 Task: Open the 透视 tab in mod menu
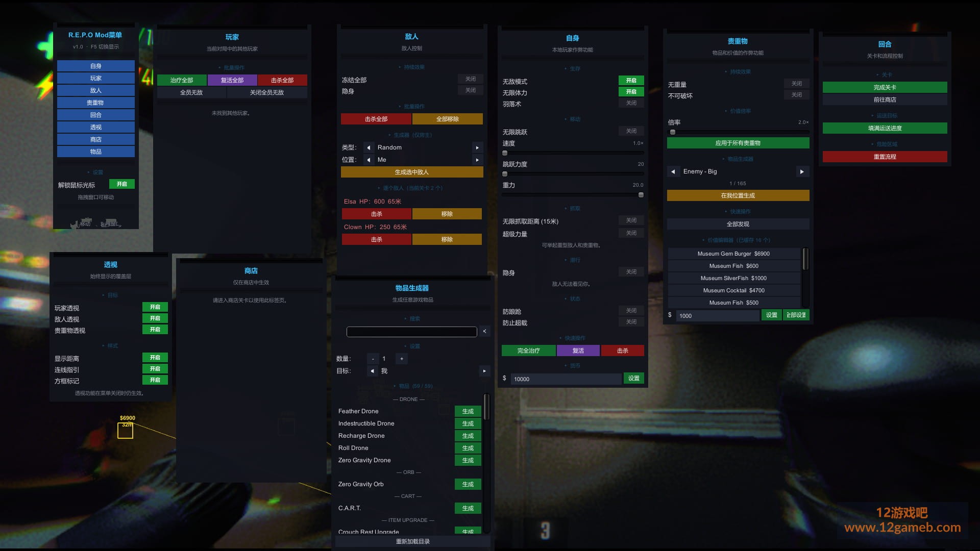pos(96,127)
